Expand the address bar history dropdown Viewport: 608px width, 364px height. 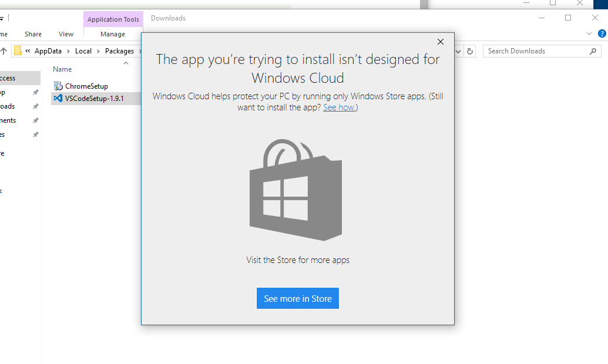coord(458,51)
